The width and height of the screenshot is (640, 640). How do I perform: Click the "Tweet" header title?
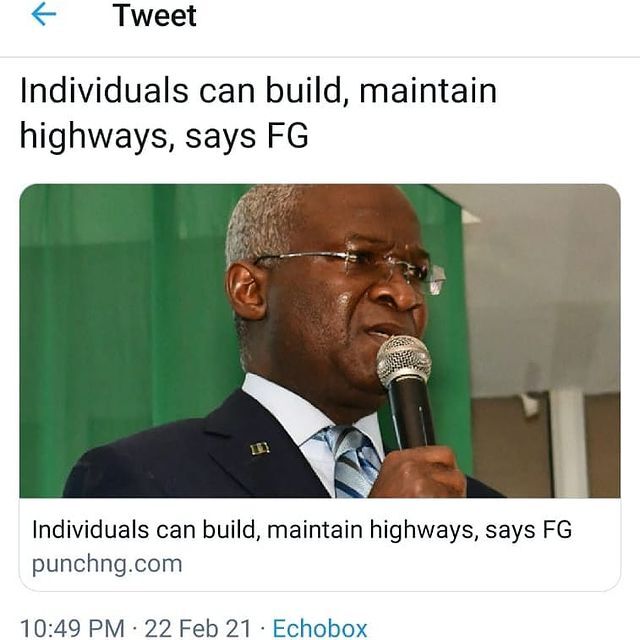pyautogui.click(x=155, y=16)
